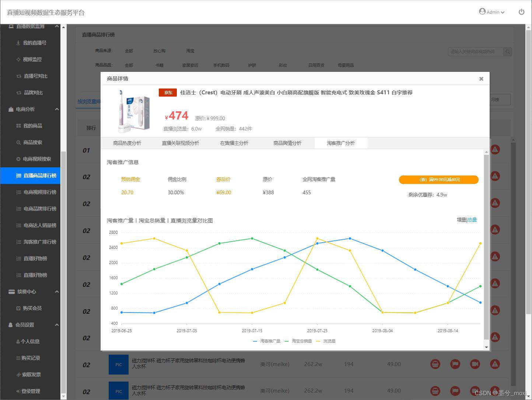The width and height of the screenshot is (532, 400).
Task: Close the 商品详情 dialog
Action: coord(481,79)
